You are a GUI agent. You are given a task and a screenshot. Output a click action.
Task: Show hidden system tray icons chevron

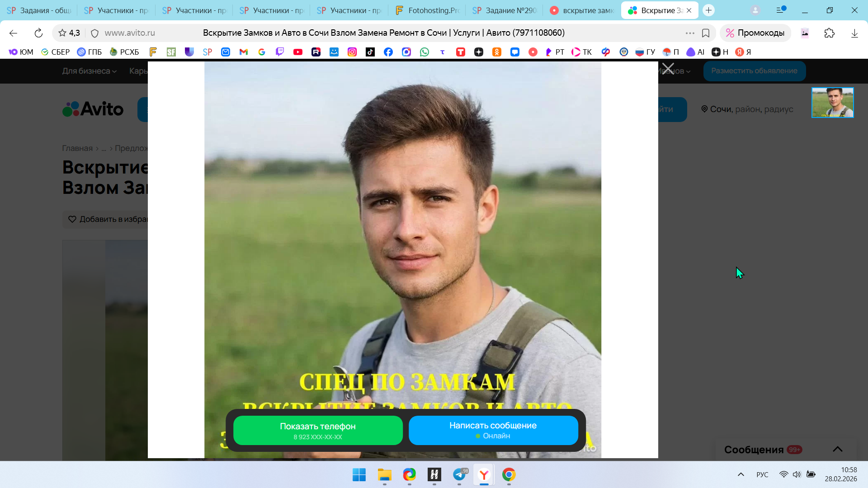(741, 474)
